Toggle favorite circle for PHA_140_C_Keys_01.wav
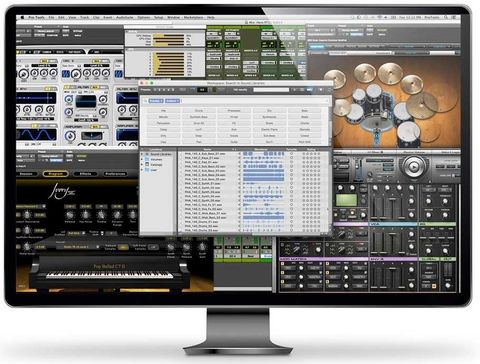The image size is (480, 364). point(292,158)
